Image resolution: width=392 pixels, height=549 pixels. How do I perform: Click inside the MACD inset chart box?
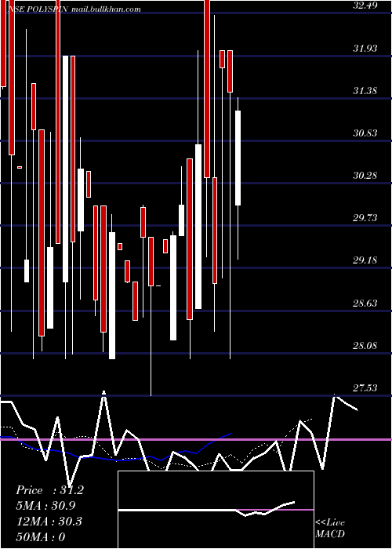coord(216,510)
